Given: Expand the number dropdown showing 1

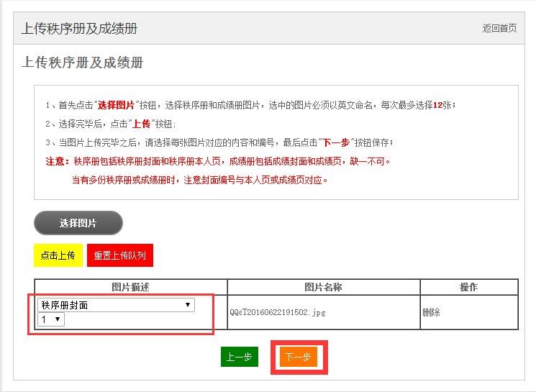Looking at the screenshot, I should pos(51,319).
